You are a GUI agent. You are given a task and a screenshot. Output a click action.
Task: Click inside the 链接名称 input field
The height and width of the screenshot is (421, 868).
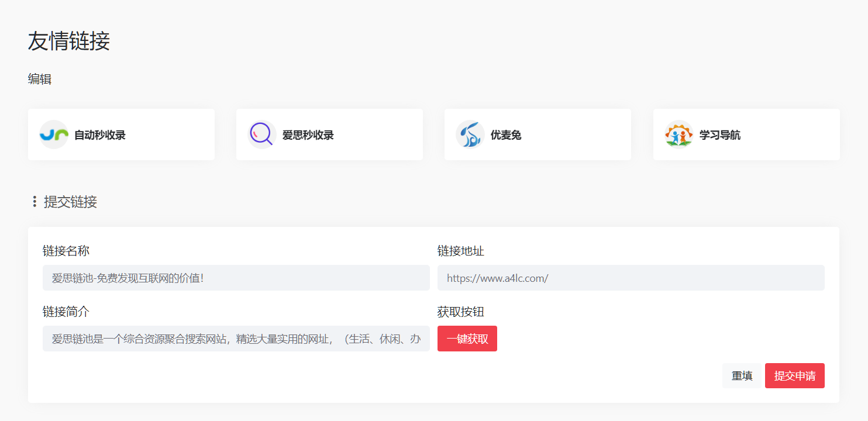click(x=236, y=278)
